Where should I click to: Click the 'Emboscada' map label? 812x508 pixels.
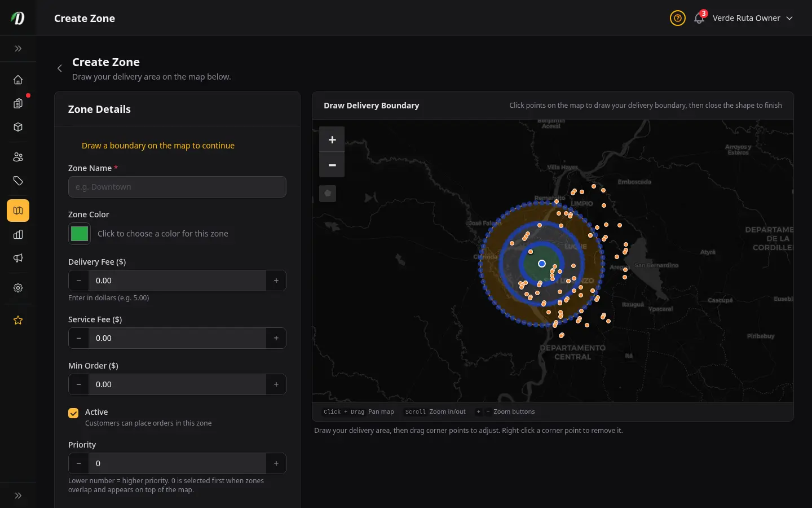coord(634,182)
